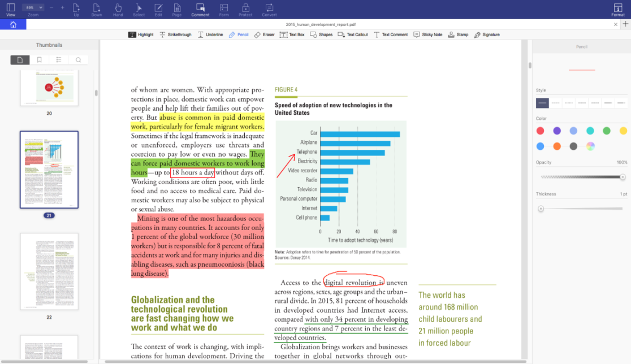Pick the red color swatch
The height and width of the screenshot is (364, 631).
click(541, 131)
